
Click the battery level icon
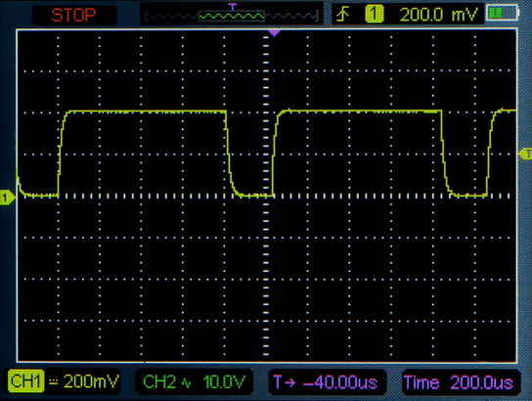click(503, 13)
